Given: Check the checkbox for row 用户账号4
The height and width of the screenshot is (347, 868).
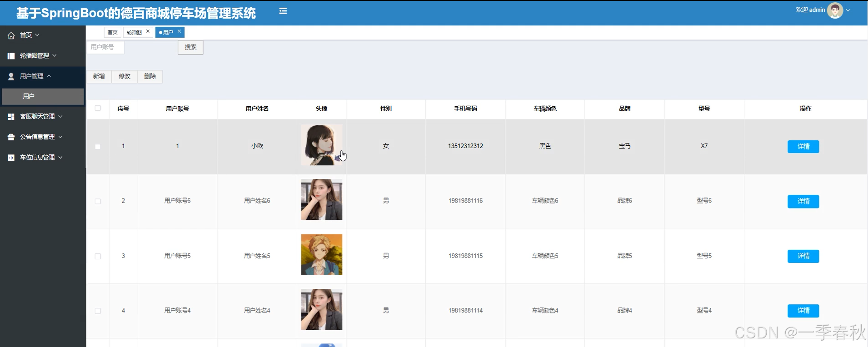Looking at the screenshot, I should (x=98, y=311).
